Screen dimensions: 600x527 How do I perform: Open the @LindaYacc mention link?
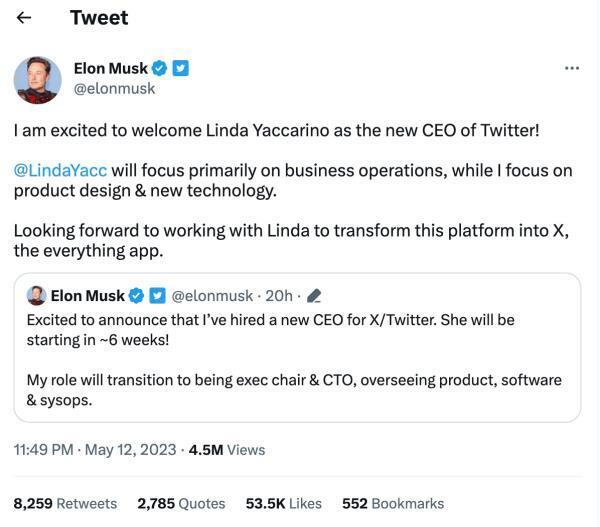click(x=60, y=170)
